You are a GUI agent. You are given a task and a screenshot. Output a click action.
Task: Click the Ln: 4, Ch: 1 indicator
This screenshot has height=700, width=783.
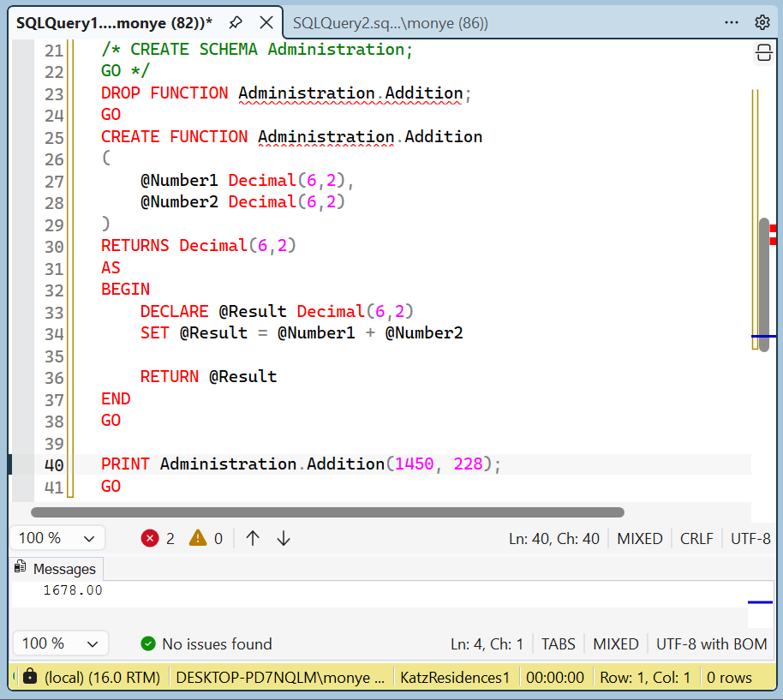(487, 644)
